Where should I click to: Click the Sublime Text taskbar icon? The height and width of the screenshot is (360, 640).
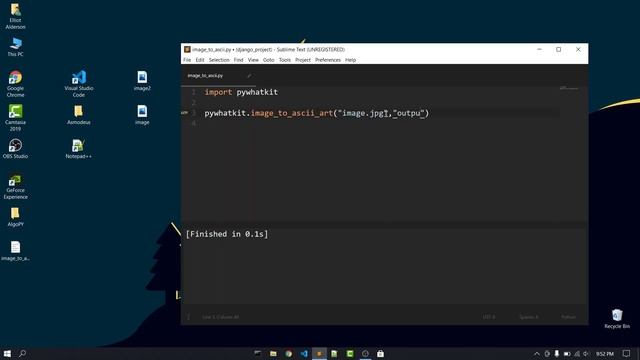point(319,353)
